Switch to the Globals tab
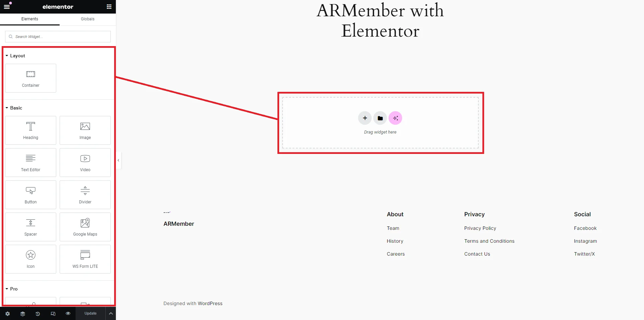Image resolution: width=644 pixels, height=320 pixels. pyautogui.click(x=87, y=19)
